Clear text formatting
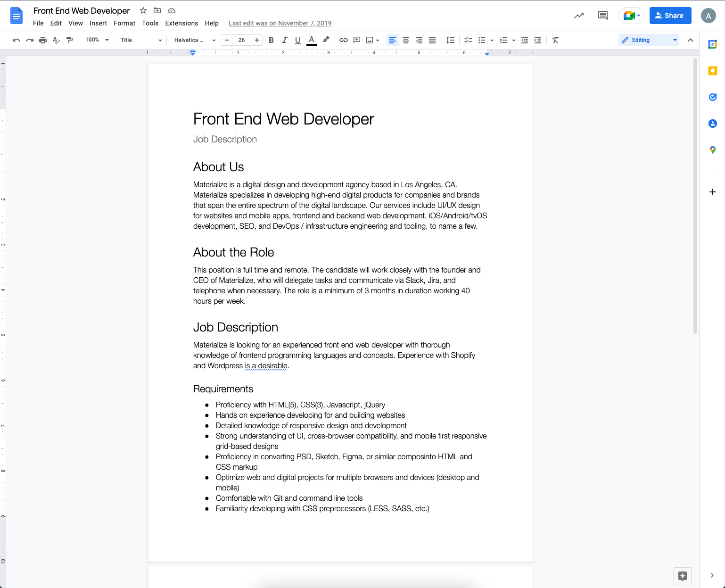Image resolution: width=725 pixels, height=588 pixels. 555,40
